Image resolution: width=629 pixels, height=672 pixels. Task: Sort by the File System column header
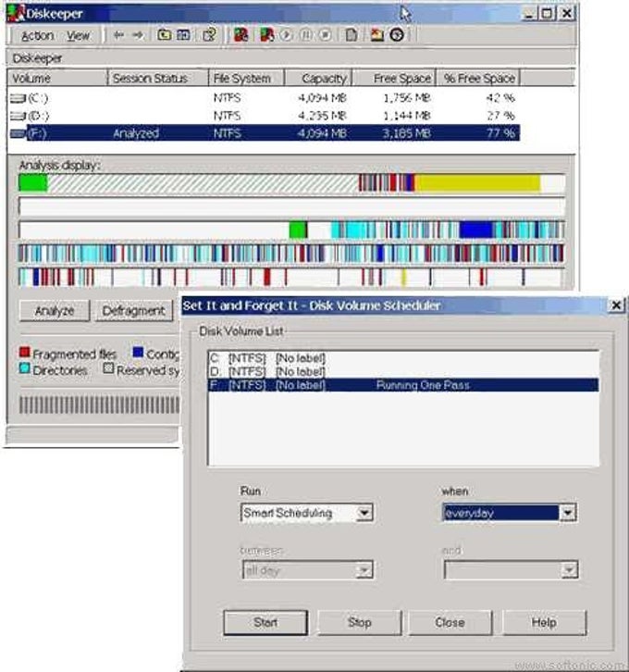[247, 79]
